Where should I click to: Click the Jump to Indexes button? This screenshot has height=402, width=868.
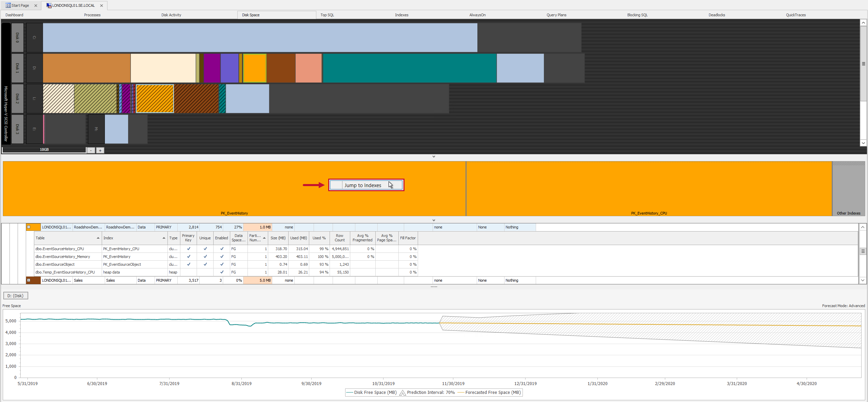[x=366, y=185]
